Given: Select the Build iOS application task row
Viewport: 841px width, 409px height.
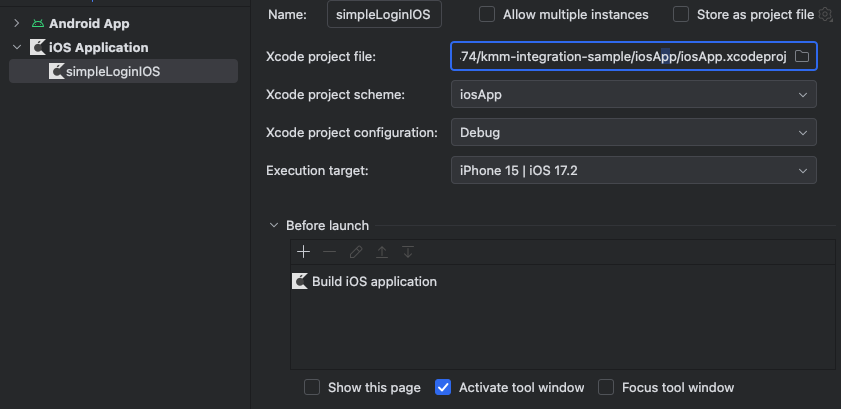Looking at the screenshot, I should [563, 281].
